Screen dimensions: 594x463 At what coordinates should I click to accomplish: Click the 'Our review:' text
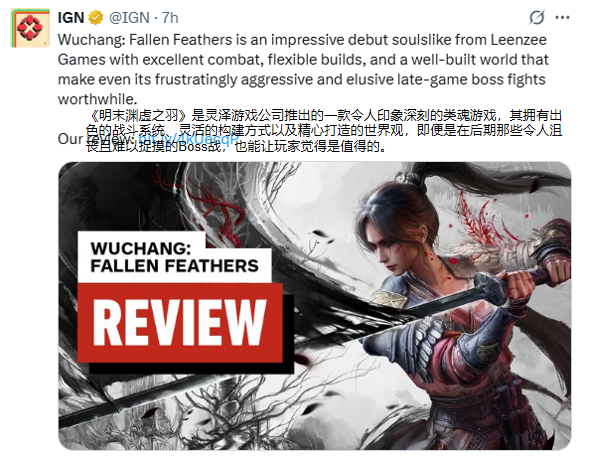[94, 139]
